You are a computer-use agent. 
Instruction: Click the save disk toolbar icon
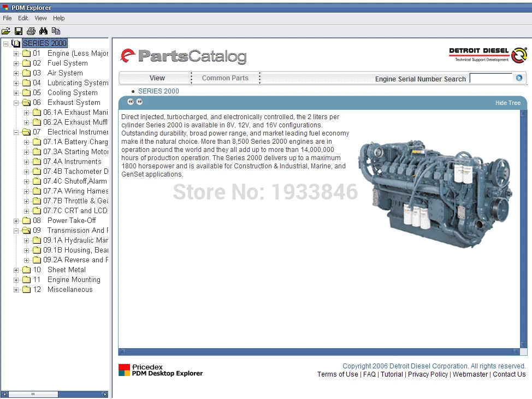pos(19,31)
